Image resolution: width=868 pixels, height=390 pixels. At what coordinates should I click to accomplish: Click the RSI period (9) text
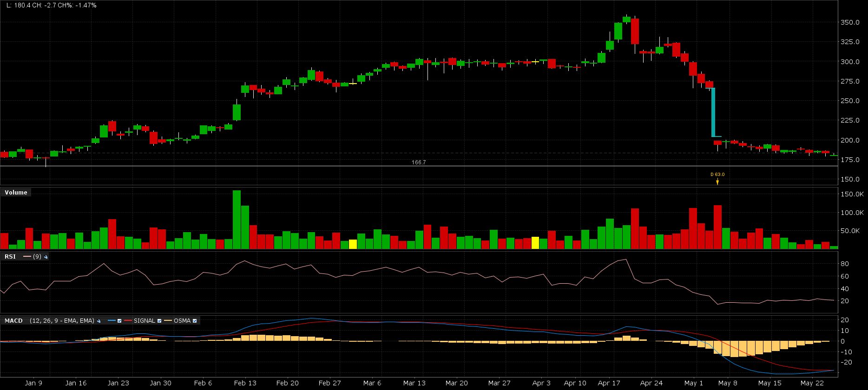pos(37,257)
